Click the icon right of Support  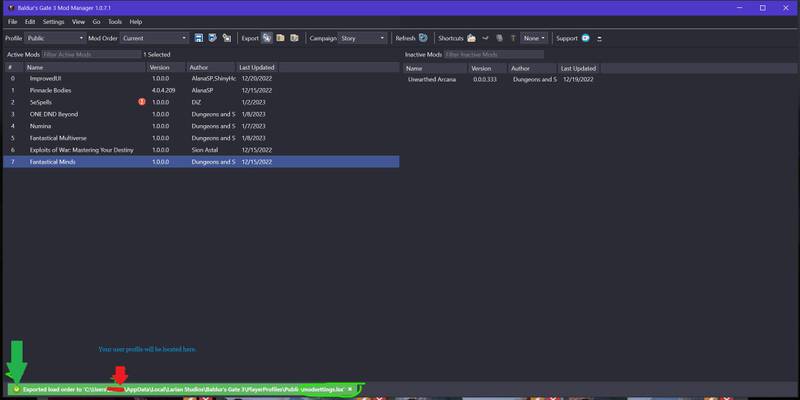[599, 38]
